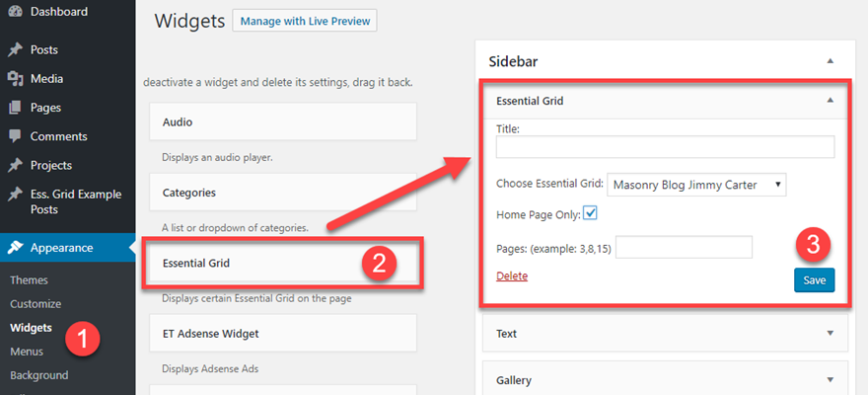
Task: Click the Dashboard gauge icon
Action: pyautogui.click(x=15, y=13)
